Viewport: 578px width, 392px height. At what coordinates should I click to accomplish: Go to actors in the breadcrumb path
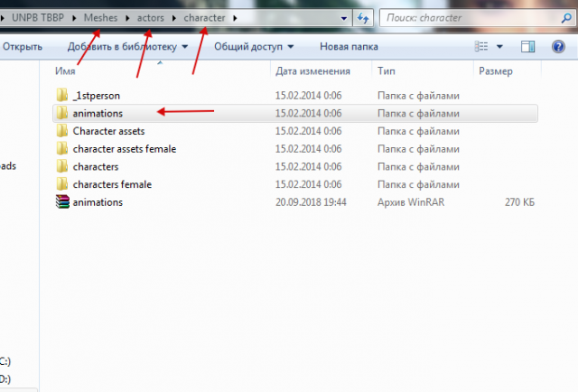[154, 17]
